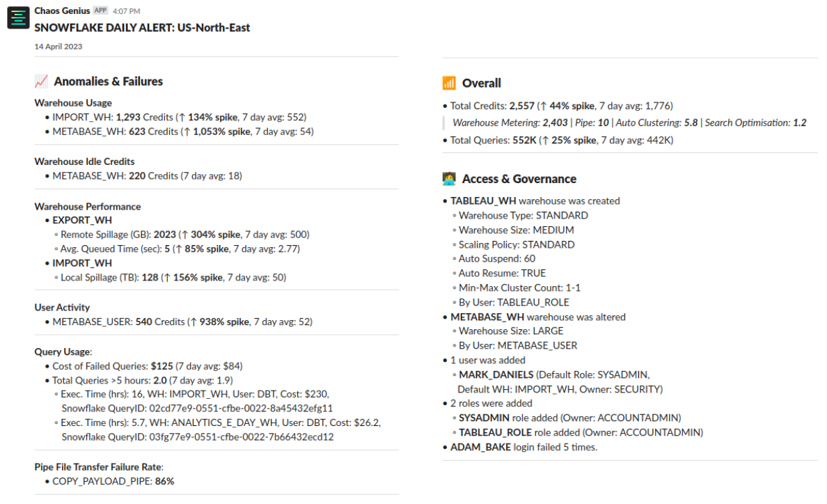This screenshot has height=504, width=827.
Task: Select the SNOWFLAKE DAILY ALERT title
Action: click(x=142, y=28)
